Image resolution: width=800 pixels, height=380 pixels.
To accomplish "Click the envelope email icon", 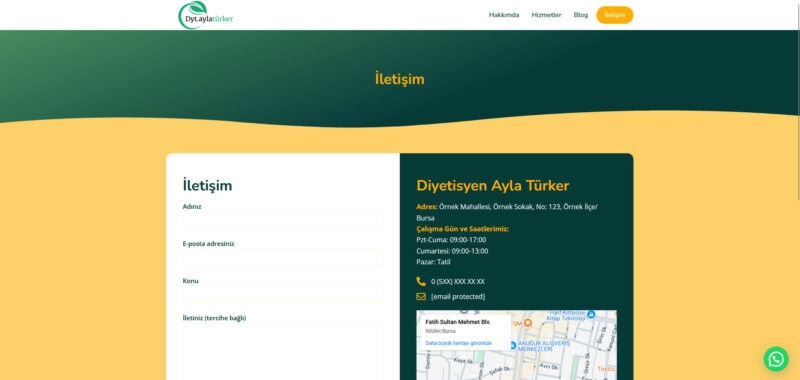I will 421,296.
